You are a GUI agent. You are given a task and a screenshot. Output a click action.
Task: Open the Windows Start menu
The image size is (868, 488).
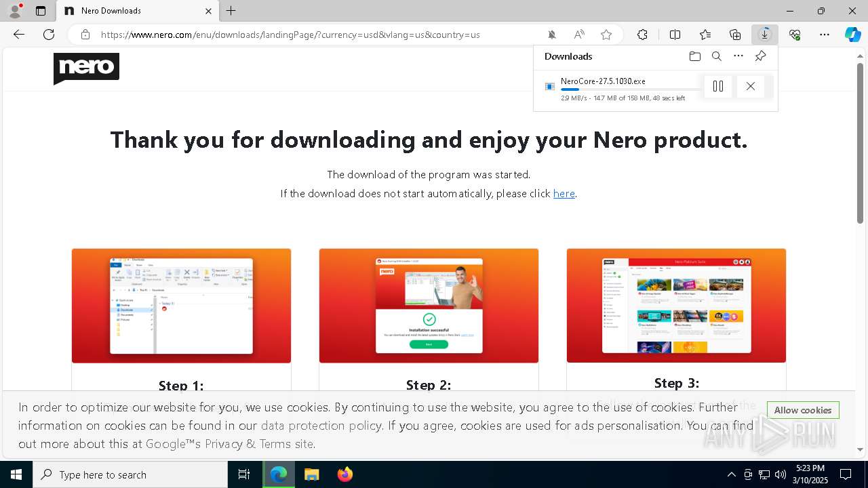[16, 474]
